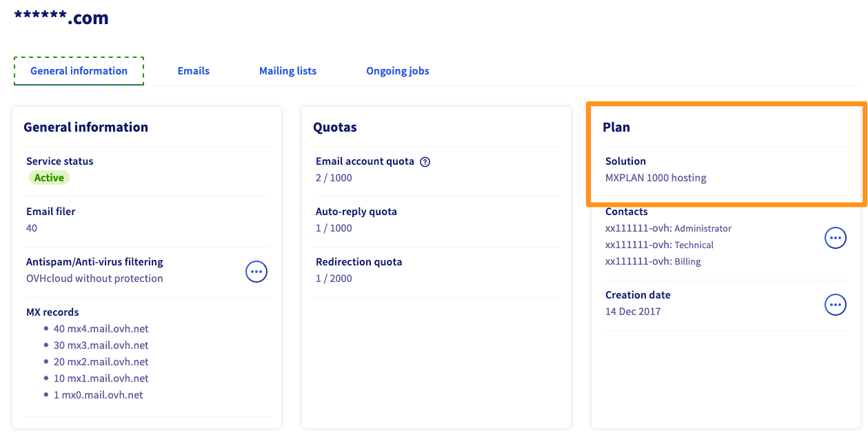Click the ******.com domain heading
The width and height of the screenshot is (868, 435).
(x=61, y=19)
